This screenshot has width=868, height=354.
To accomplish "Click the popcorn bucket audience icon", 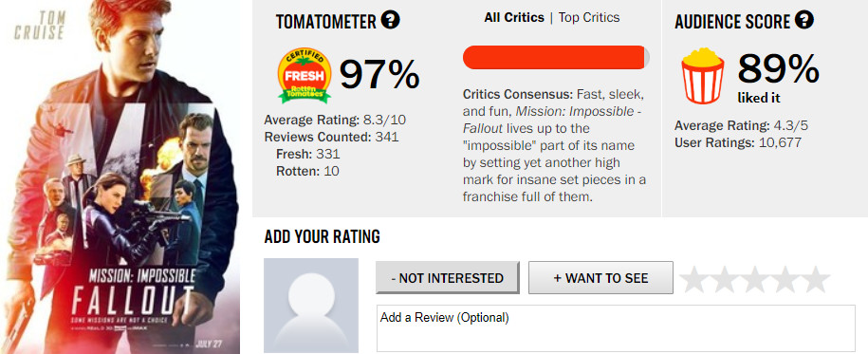I will pyautogui.click(x=702, y=76).
